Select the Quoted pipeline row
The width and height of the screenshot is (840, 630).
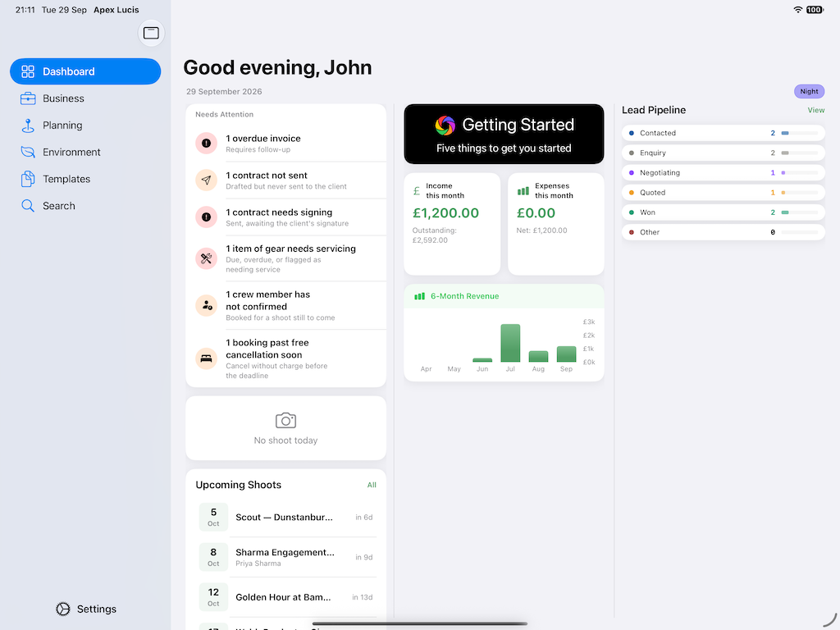[x=724, y=192]
